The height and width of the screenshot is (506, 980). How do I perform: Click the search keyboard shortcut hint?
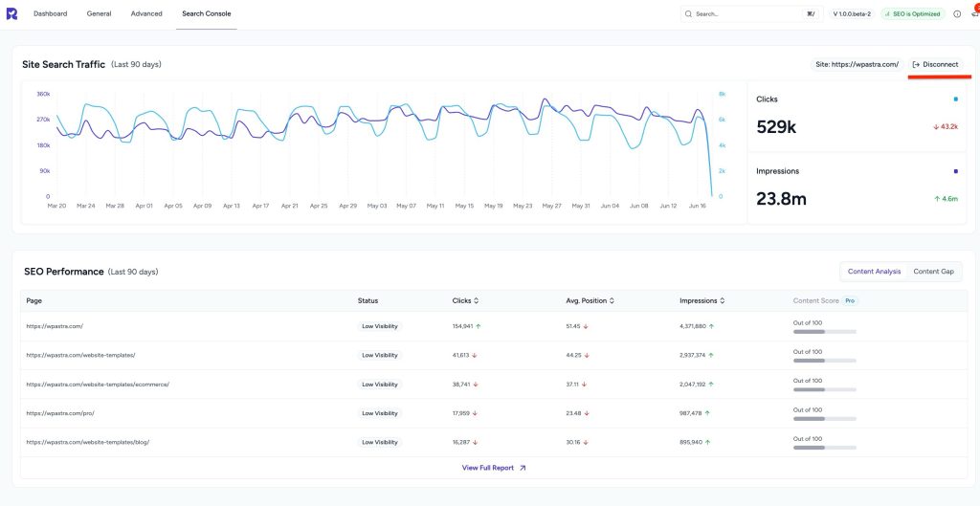[x=811, y=13]
